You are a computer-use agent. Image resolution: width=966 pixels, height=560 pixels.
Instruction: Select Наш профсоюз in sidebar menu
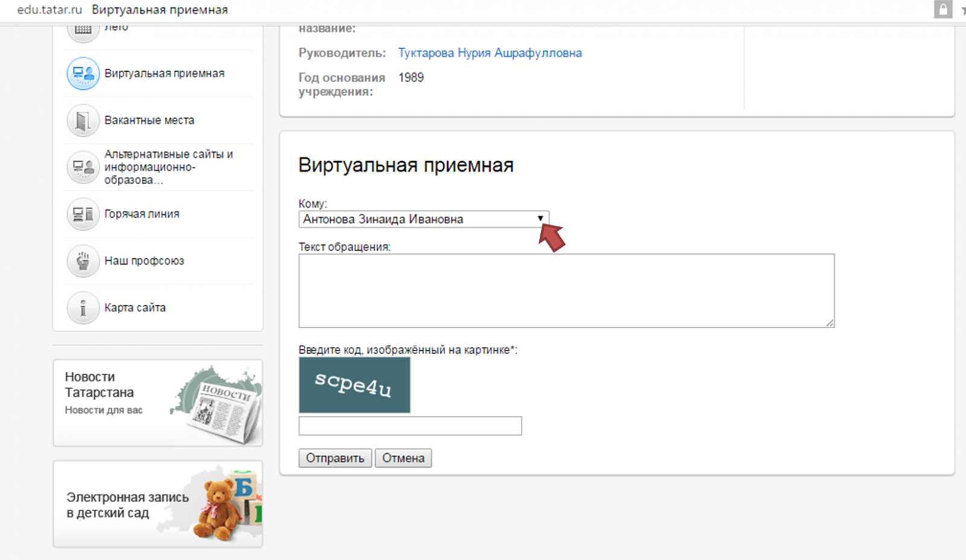(x=144, y=261)
